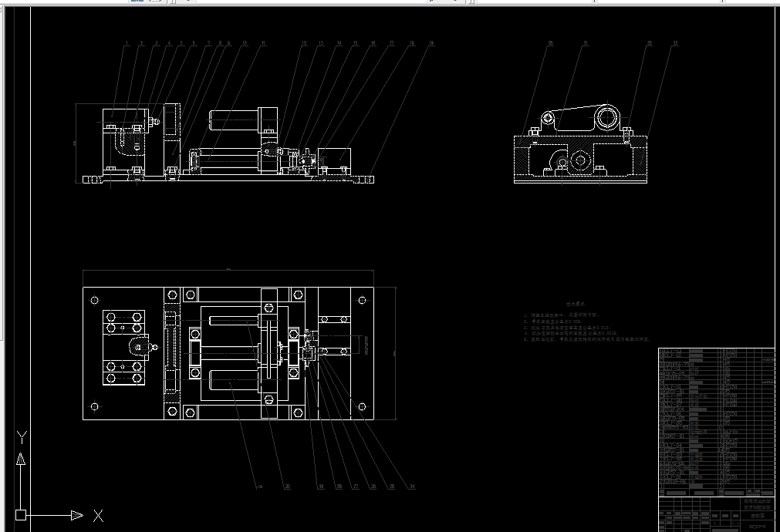Select balloon number 14 callout
The height and width of the screenshot is (532, 780).
point(339,43)
